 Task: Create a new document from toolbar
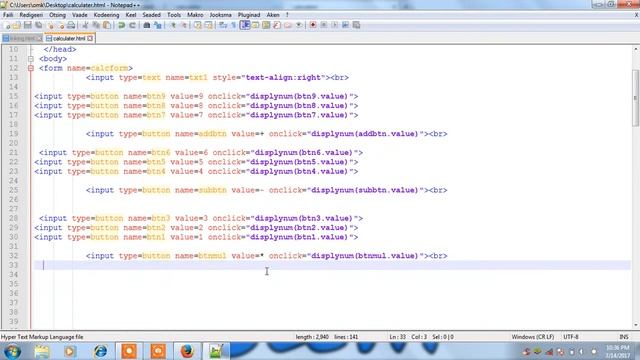[x=7, y=25]
